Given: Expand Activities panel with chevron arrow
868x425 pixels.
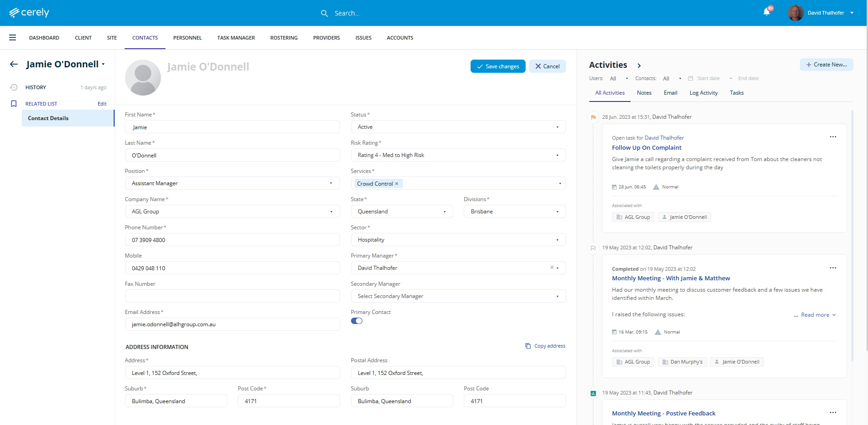Looking at the screenshot, I should coord(639,66).
